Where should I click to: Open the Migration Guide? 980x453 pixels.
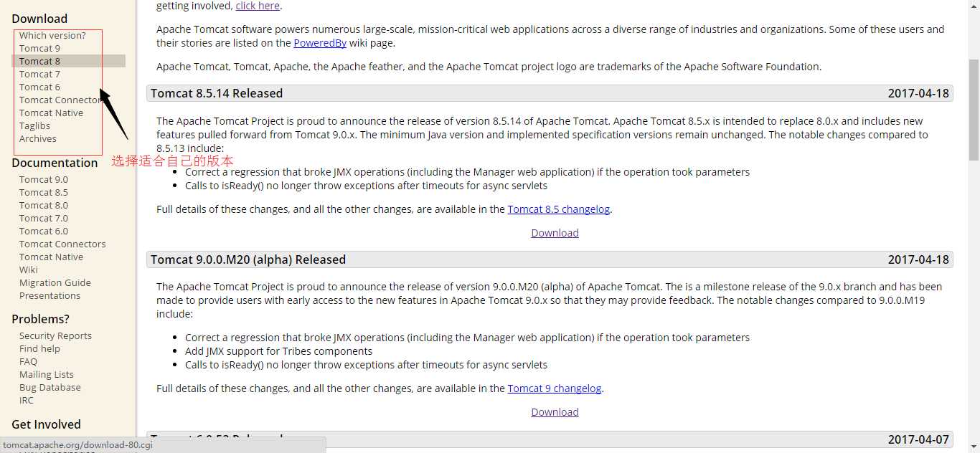pyautogui.click(x=55, y=282)
